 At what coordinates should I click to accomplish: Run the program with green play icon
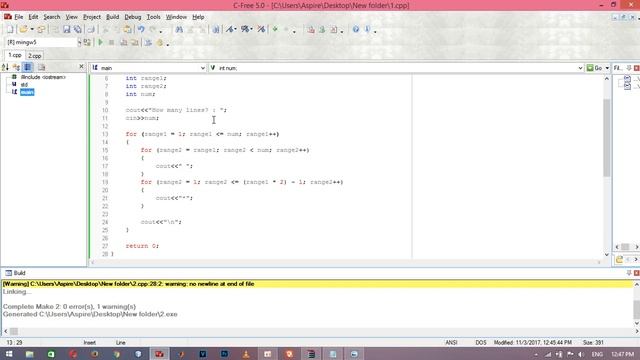tap(100, 42)
